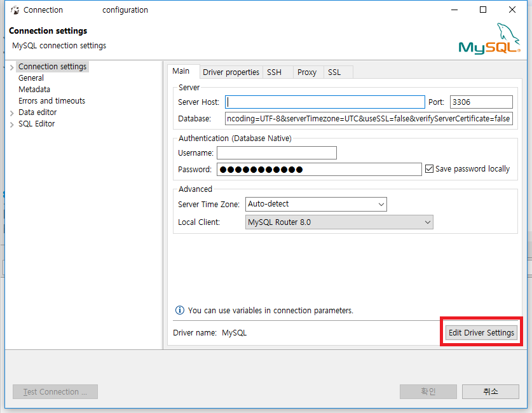
Task: Select Connection settings in the tree
Action: (x=52, y=67)
